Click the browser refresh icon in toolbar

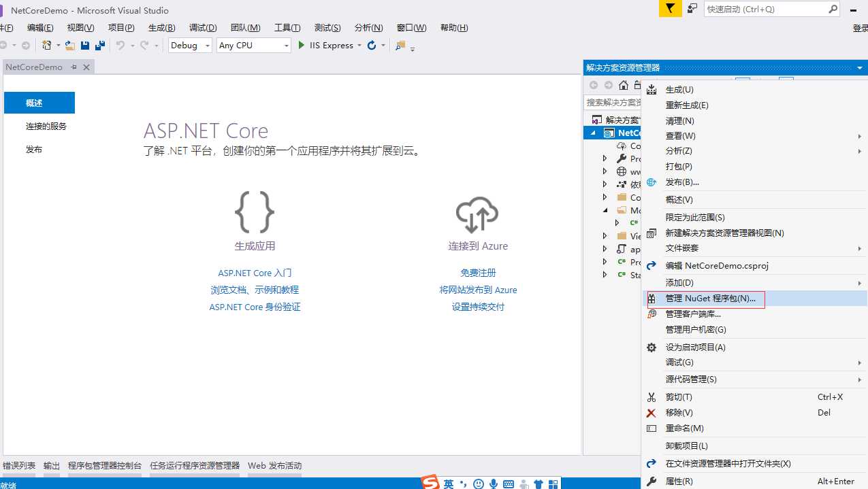coord(372,46)
